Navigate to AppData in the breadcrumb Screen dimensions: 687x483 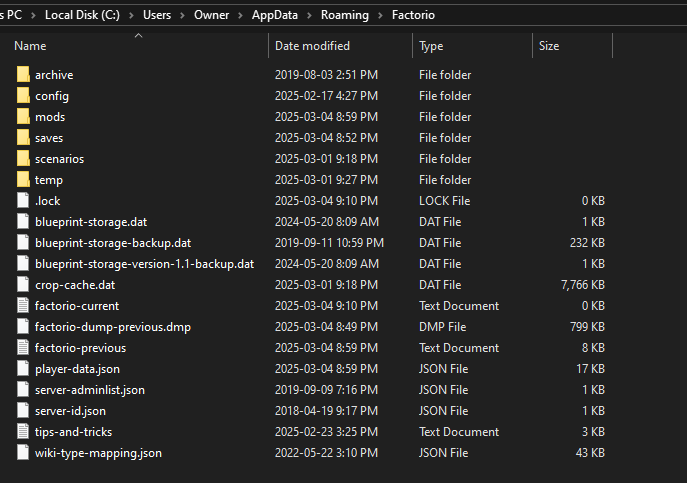tap(275, 15)
